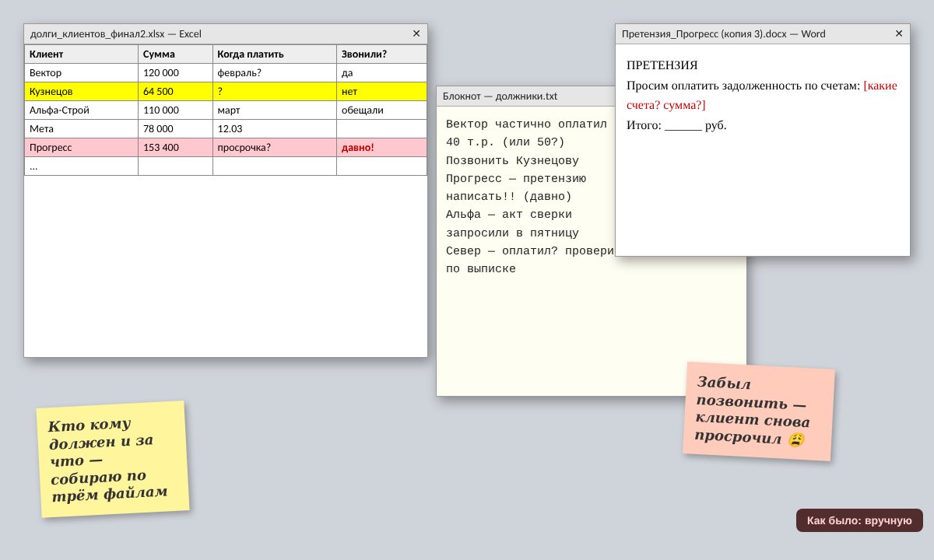The height and width of the screenshot is (560, 934).
Task: Click the red placeholder '[какие счета? сумма?]'
Action: [x=762, y=95]
